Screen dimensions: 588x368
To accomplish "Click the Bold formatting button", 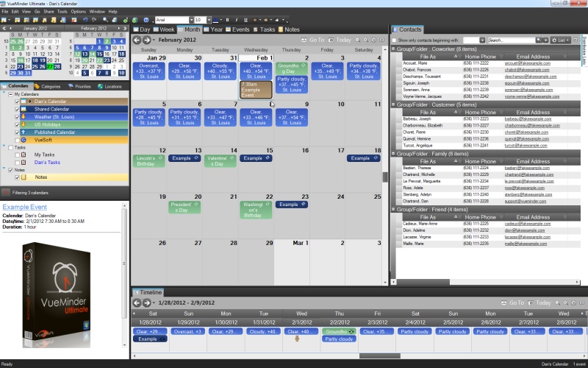I will (227, 20).
